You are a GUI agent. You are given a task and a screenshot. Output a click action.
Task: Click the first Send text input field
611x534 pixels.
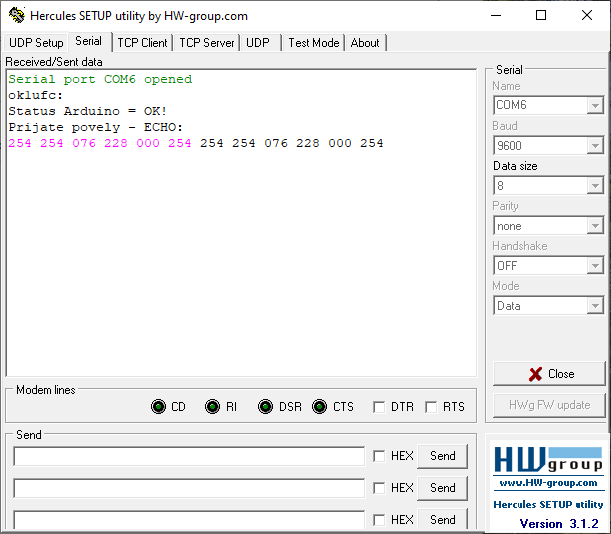click(x=189, y=456)
